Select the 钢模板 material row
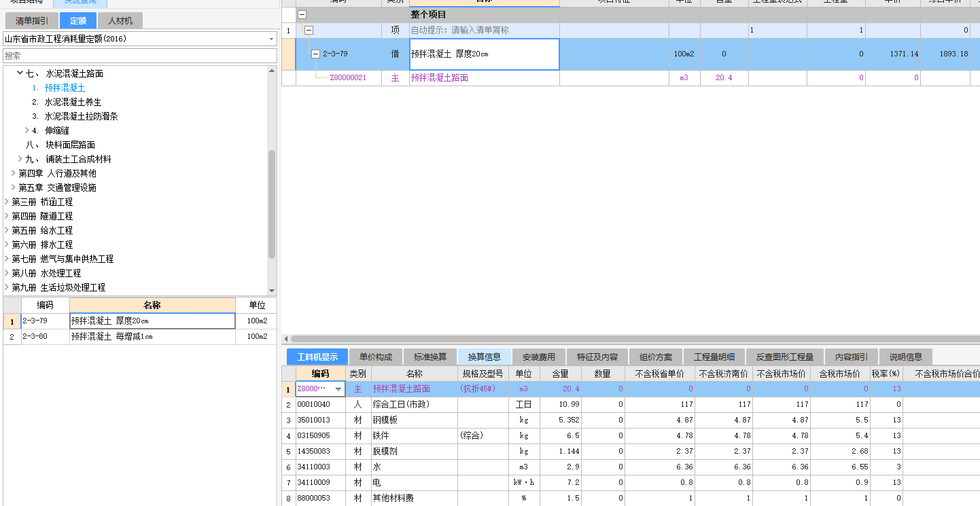The width and height of the screenshot is (980, 506). [631, 420]
